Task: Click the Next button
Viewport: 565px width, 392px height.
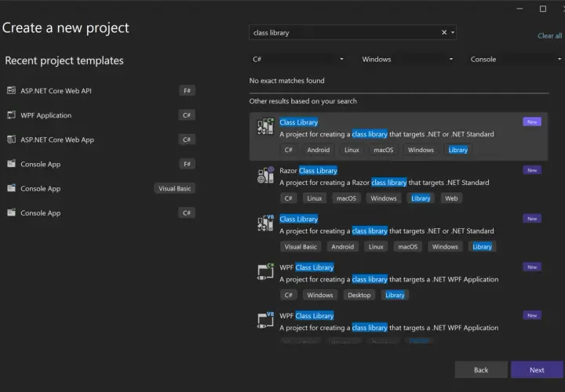Action: tap(537, 370)
